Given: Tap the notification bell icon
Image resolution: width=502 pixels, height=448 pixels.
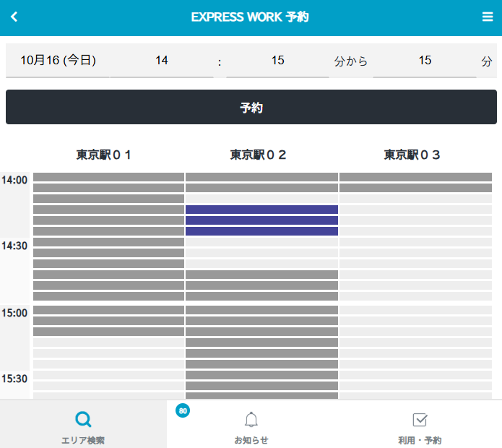Looking at the screenshot, I should pos(251,420).
